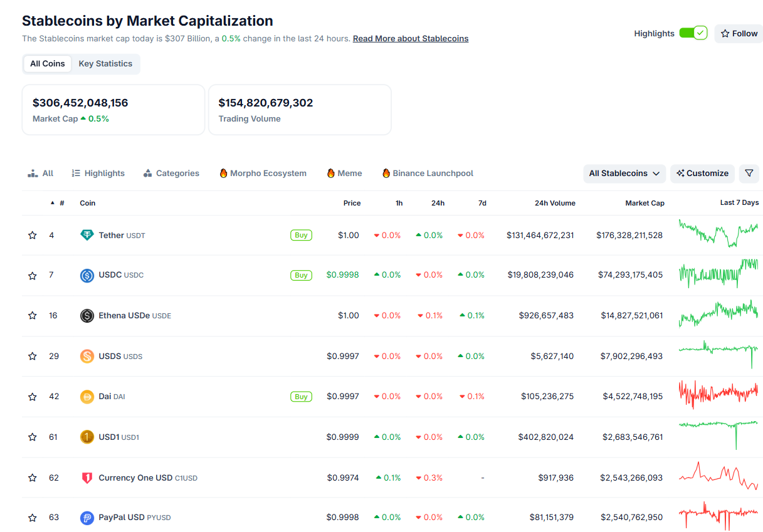The image size is (763, 532).
Task: Click the Tether coin logo icon
Action: coord(87,235)
